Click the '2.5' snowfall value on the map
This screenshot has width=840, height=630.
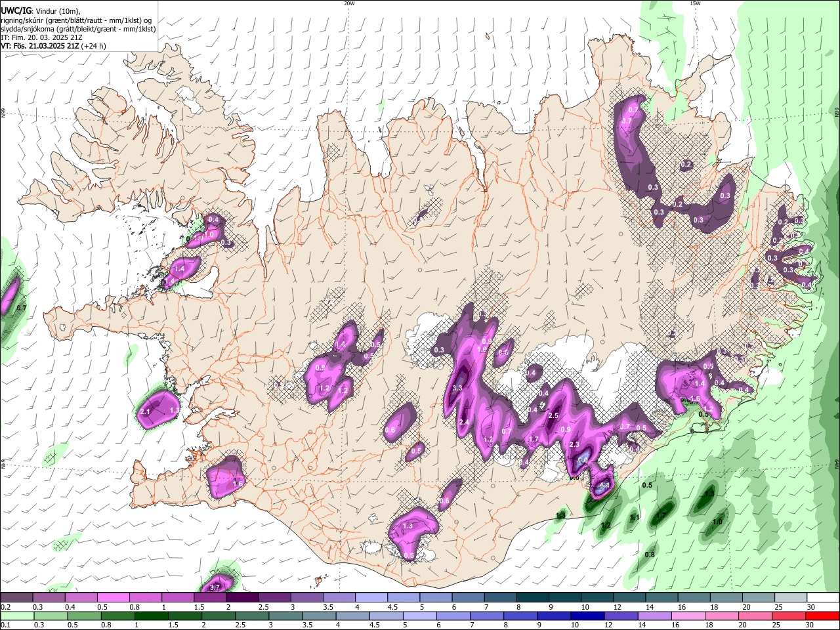[553, 415]
